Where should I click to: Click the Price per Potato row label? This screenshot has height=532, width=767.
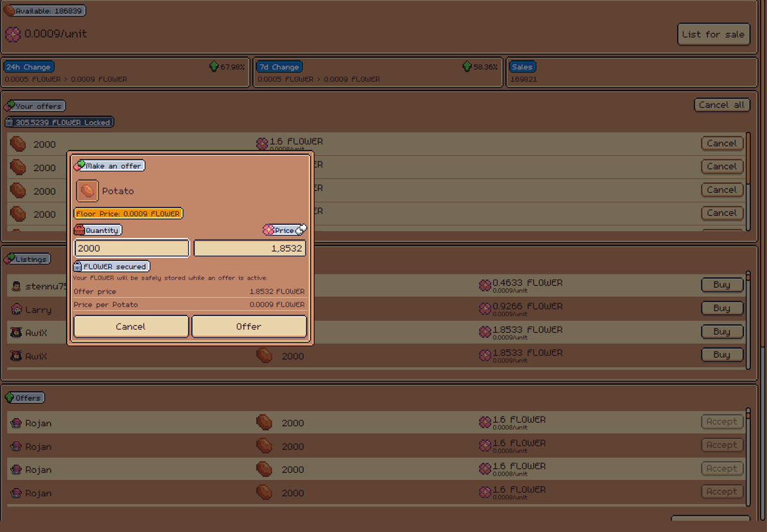click(105, 305)
